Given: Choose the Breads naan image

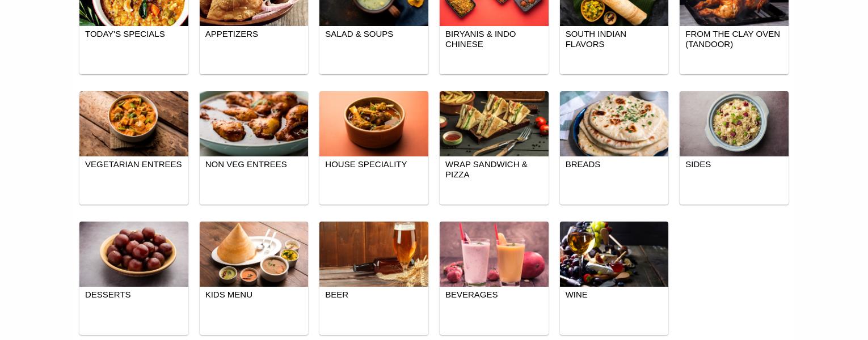Looking at the screenshot, I should tap(614, 124).
